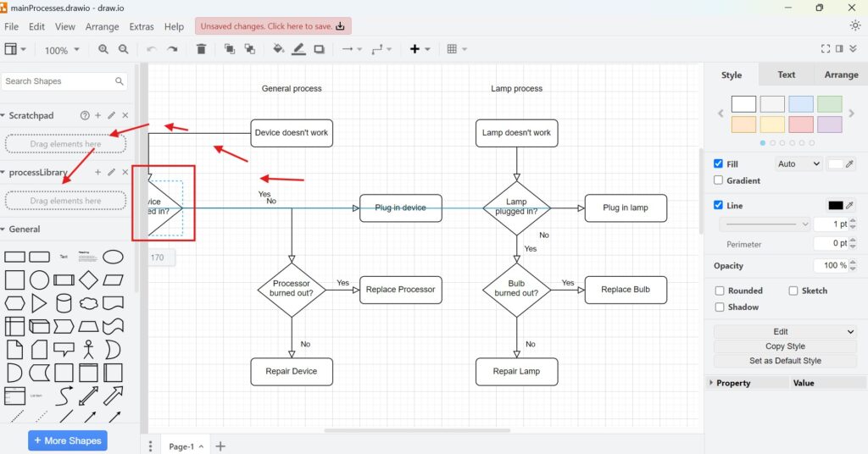This screenshot has height=454, width=868.
Task: Open the 100% zoom level dropdown
Action: [63, 50]
